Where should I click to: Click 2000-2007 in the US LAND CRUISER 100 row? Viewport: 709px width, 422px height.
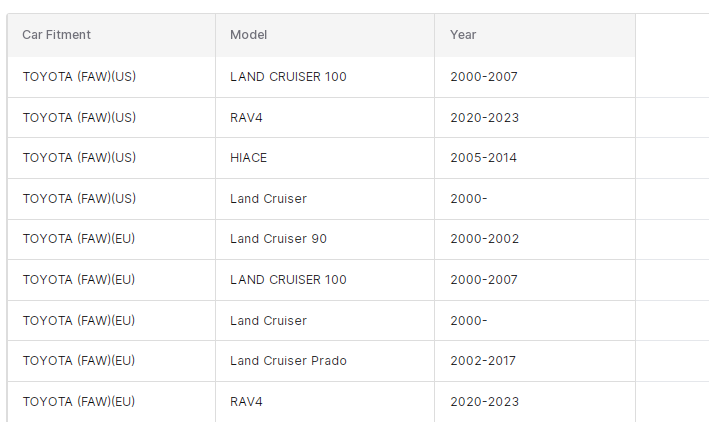(484, 77)
